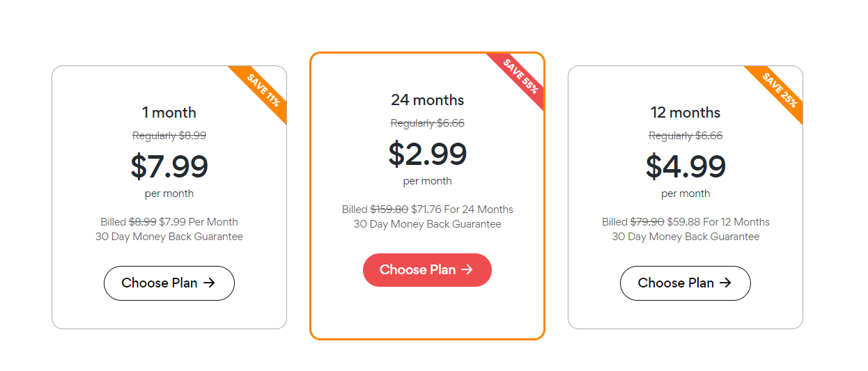Image resolution: width=868 pixels, height=371 pixels.
Task: Click Billed $59.88 For 12 Months text
Action: [685, 222]
